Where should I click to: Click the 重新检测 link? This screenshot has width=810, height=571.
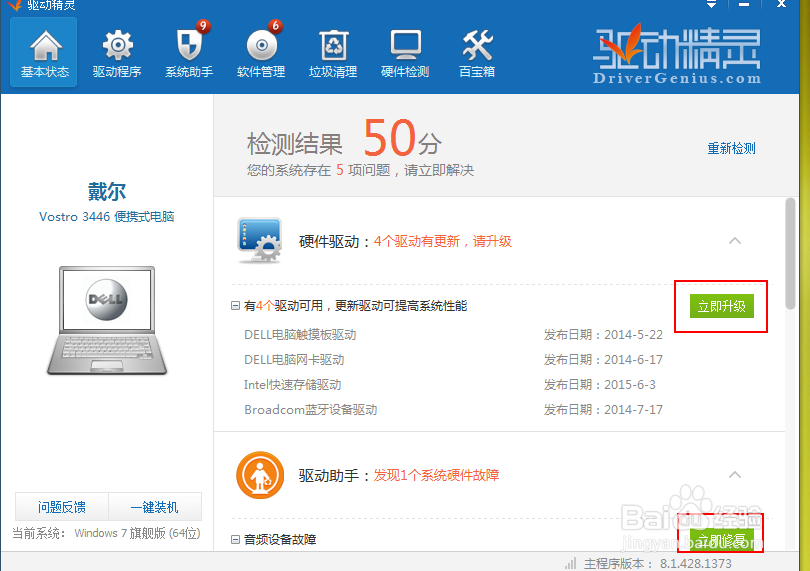click(x=731, y=149)
